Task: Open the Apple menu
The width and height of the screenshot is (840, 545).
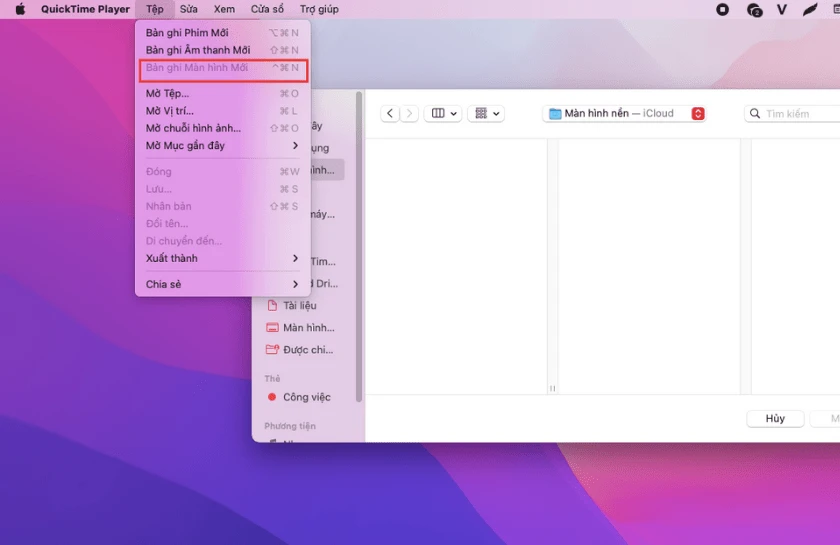Action: [x=20, y=9]
